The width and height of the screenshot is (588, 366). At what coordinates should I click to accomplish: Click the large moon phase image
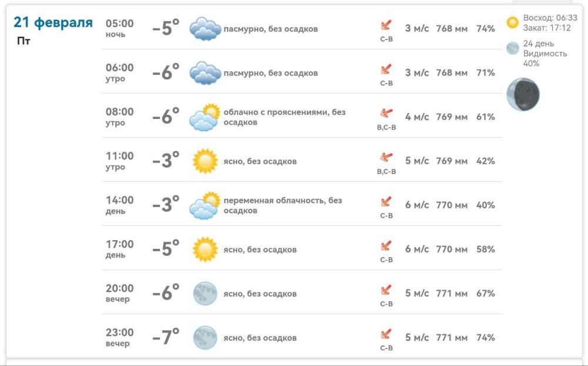[x=523, y=94]
